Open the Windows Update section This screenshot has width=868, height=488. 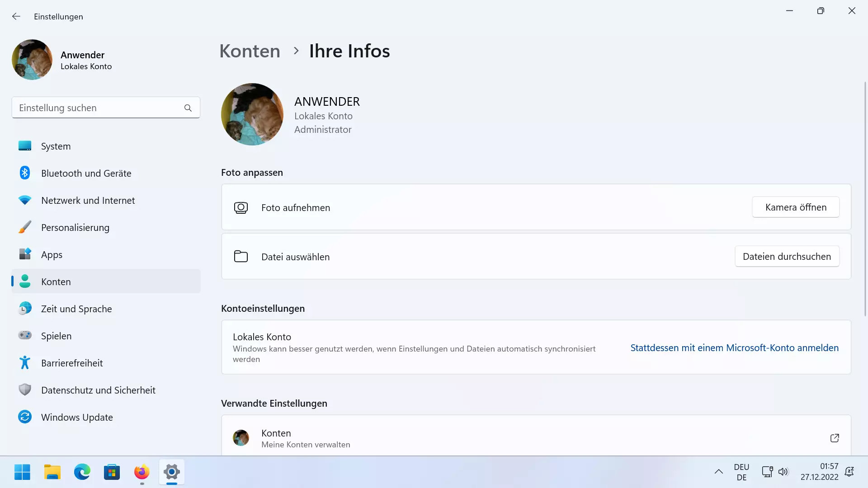[x=106, y=417]
